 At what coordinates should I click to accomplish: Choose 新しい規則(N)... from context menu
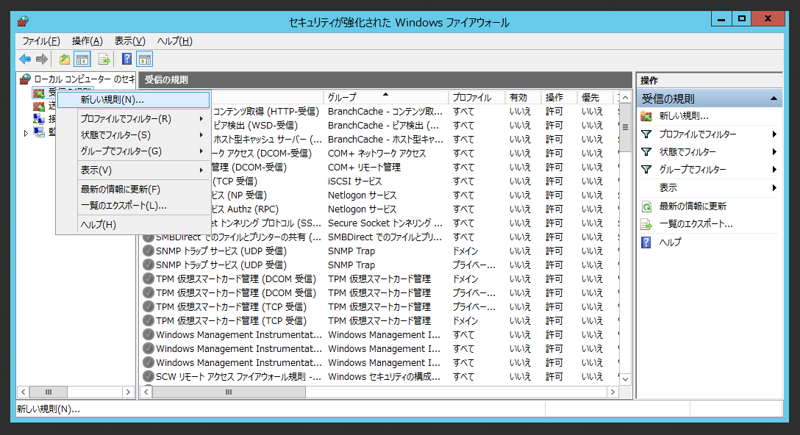pos(133,100)
